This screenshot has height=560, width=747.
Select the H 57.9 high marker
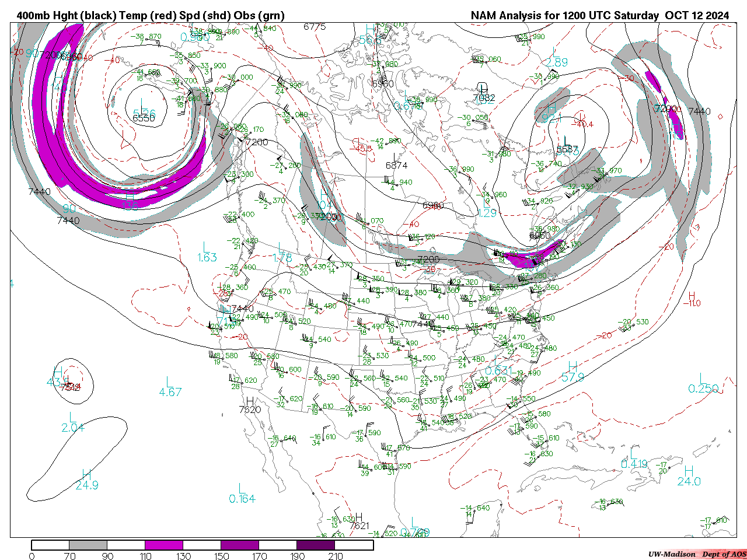pyautogui.click(x=573, y=372)
